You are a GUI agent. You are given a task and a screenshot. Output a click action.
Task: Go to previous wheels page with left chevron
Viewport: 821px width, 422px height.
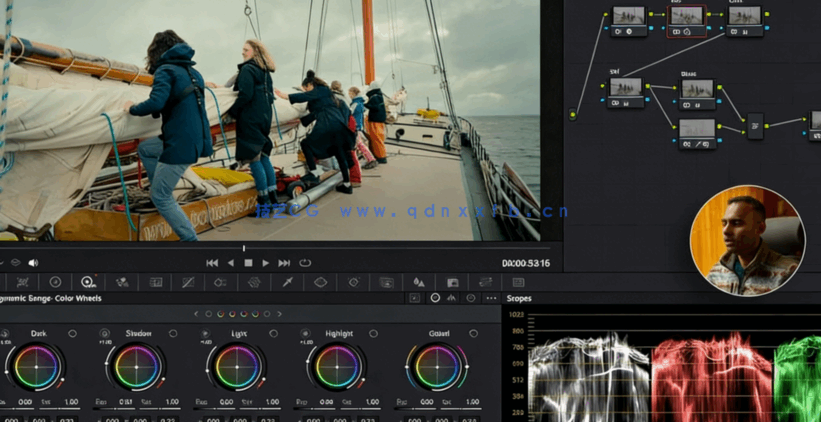196,314
